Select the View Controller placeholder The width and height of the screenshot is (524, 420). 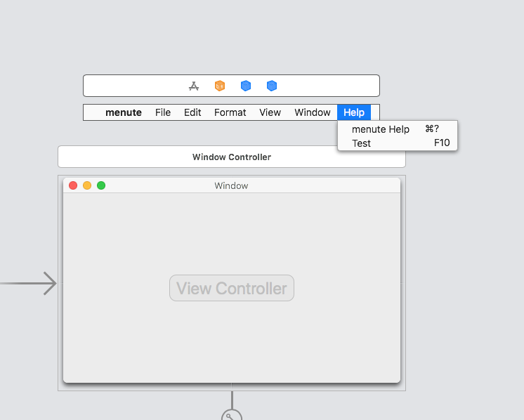coord(231,288)
